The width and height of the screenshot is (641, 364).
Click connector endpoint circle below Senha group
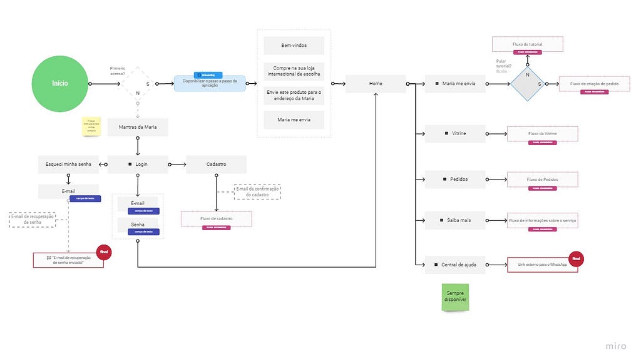138,241
